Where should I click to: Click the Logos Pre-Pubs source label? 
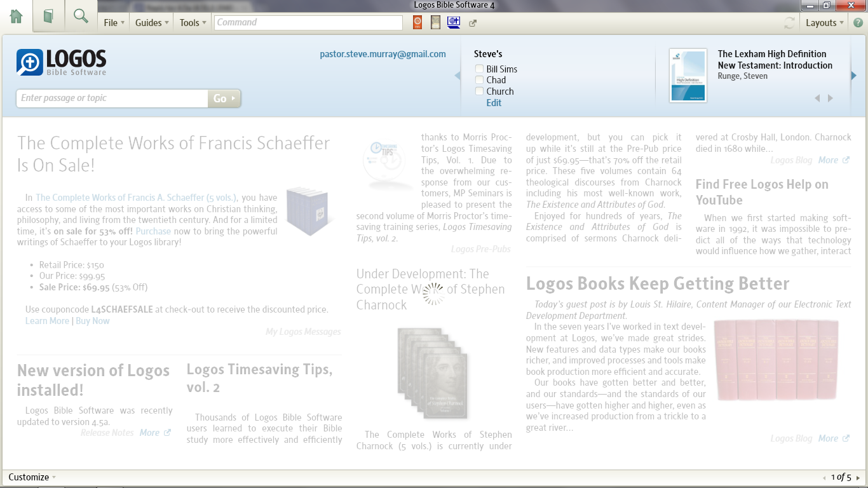point(480,249)
